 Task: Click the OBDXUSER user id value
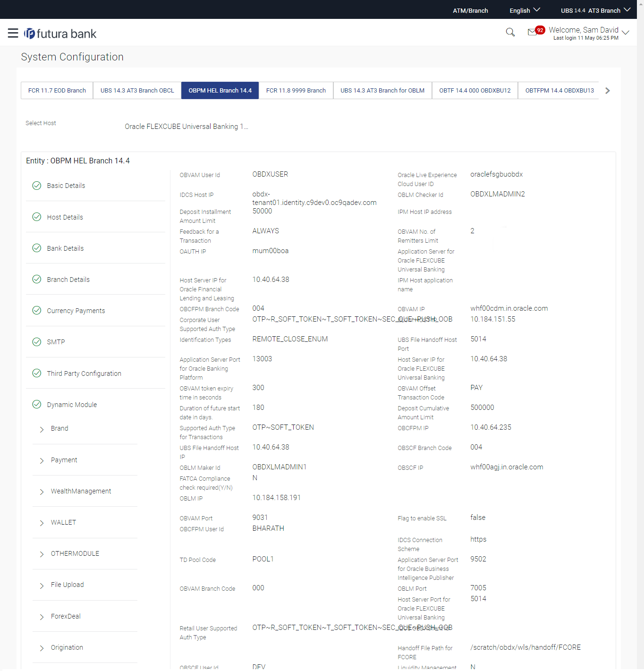270,174
